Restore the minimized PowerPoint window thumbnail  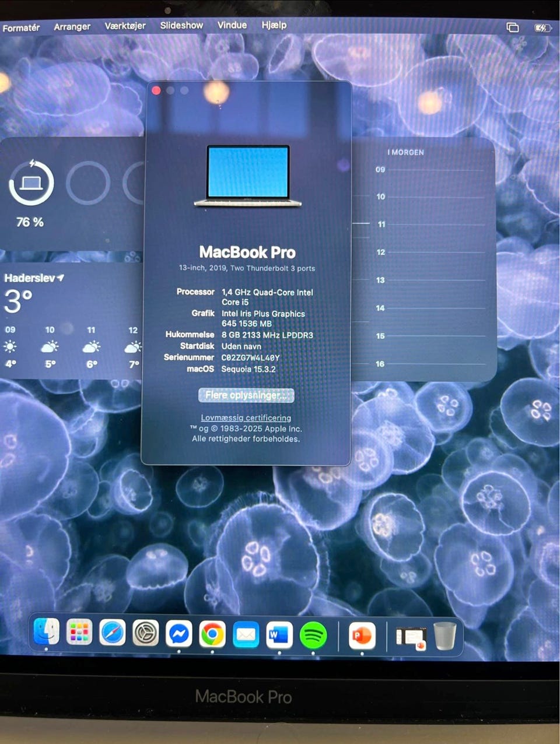pos(411,637)
